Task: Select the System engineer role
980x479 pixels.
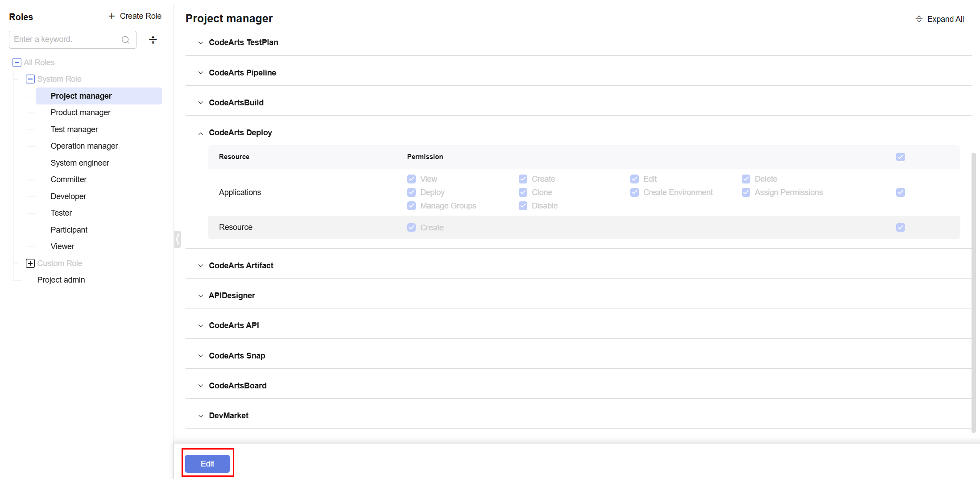Action: pyautogui.click(x=79, y=163)
